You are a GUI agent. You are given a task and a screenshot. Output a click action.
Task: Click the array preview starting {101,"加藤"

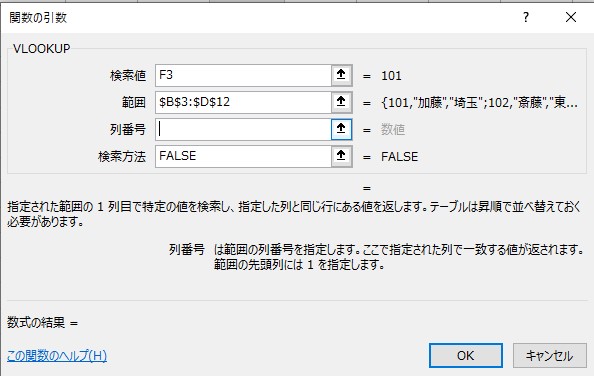point(480,103)
